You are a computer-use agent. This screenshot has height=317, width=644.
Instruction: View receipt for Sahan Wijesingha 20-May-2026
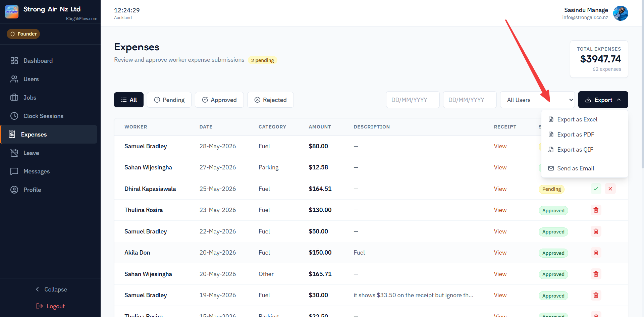pyautogui.click(x=500, y=274)
